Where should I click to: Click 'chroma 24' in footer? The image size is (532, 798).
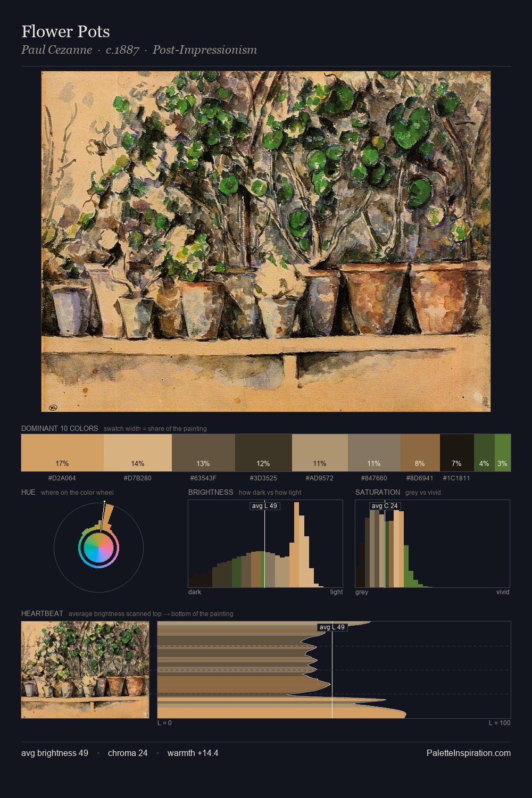tap(128, 753)
